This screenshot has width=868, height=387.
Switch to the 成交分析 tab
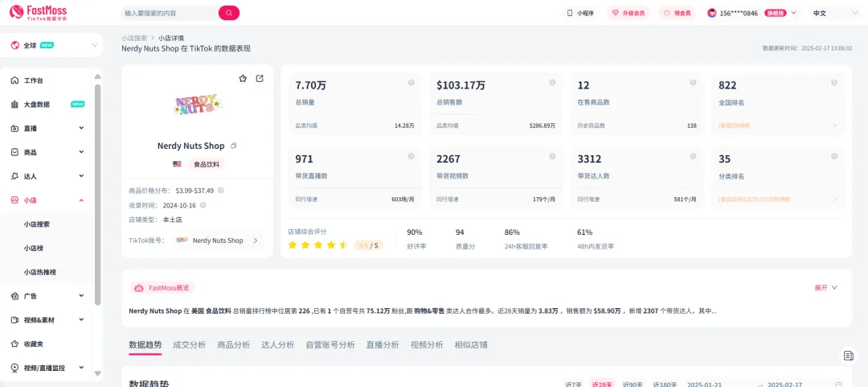pyautogui.click(x=190, y=345)
